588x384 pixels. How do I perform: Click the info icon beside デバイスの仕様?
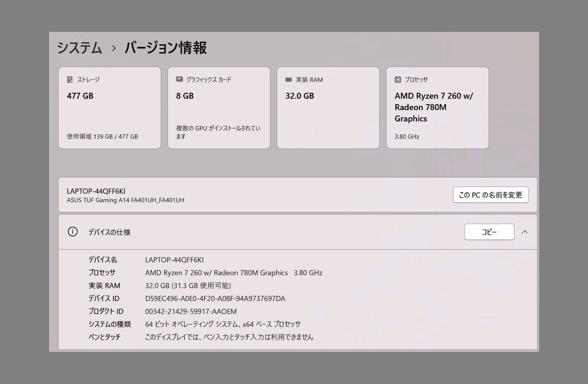[x=73, y=231]
